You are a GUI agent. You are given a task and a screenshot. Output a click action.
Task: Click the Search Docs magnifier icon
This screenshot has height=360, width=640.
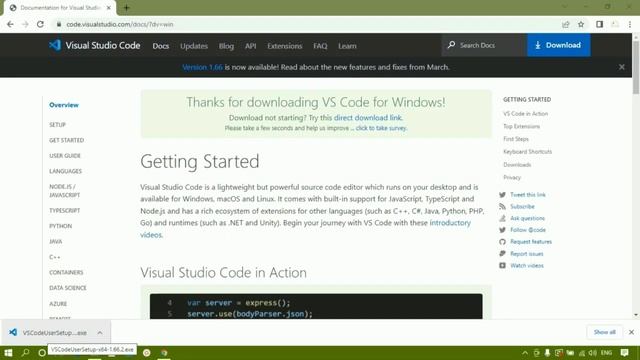point(451,45)
